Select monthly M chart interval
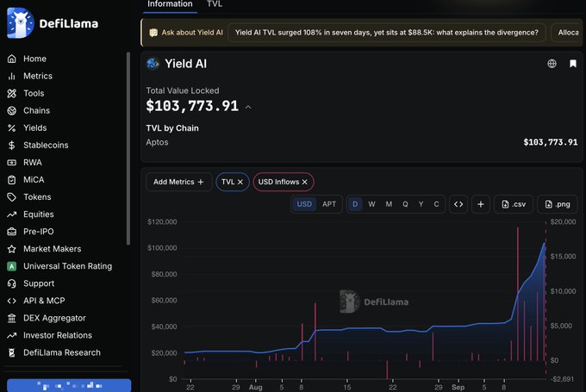 (x=389, y=204)
